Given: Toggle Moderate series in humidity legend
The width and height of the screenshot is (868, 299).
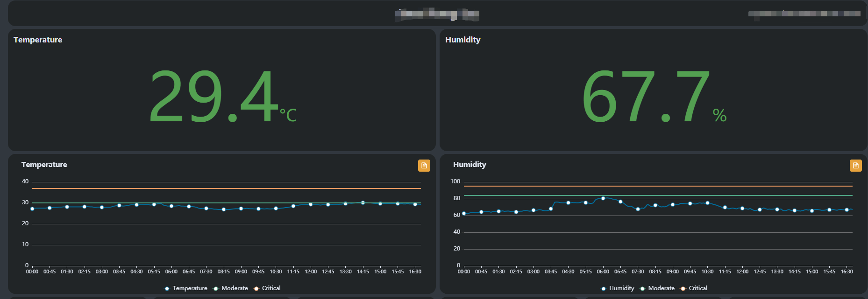Looking at the screenshot, I should pyautogui.click(x=657, y=288).
